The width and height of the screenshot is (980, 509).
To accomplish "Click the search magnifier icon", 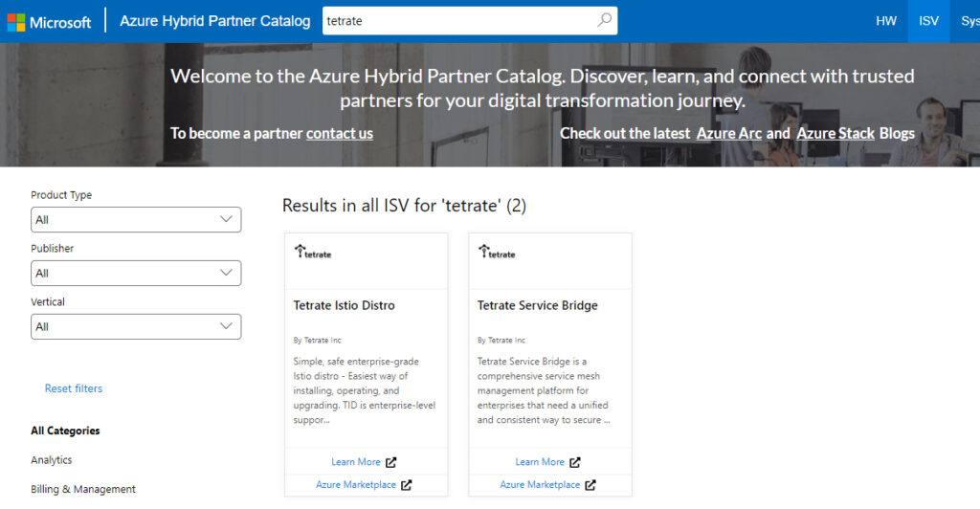I will [604, 20].
